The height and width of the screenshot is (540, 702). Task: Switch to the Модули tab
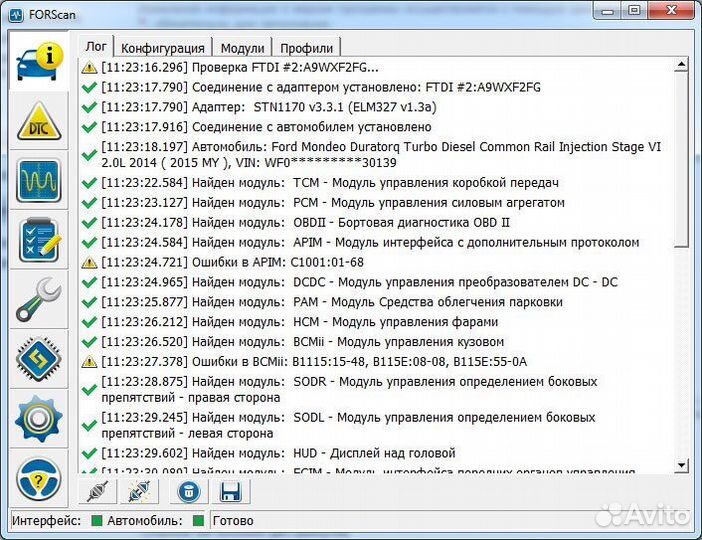[x=242, y=48]
